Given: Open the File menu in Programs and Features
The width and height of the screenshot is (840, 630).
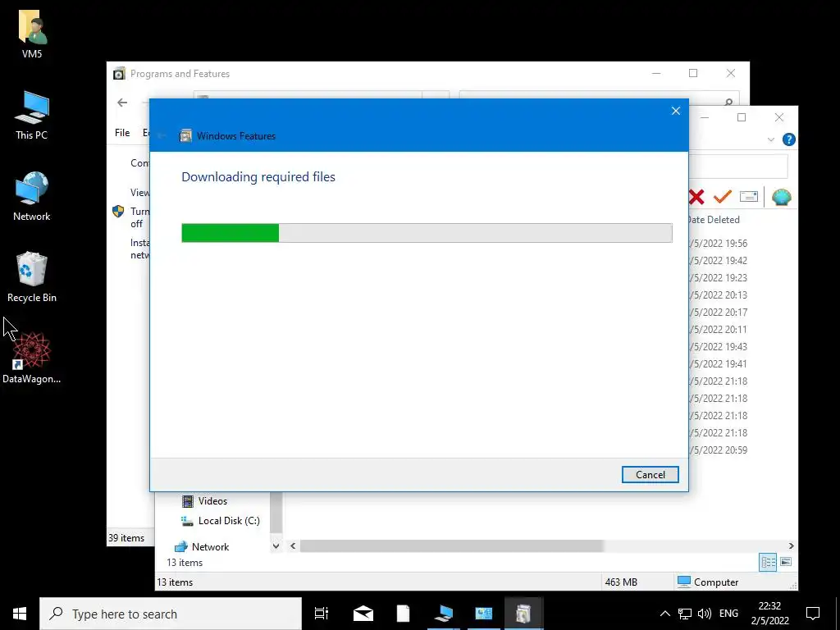Looking at the screenshot, I should click(122, 133).
